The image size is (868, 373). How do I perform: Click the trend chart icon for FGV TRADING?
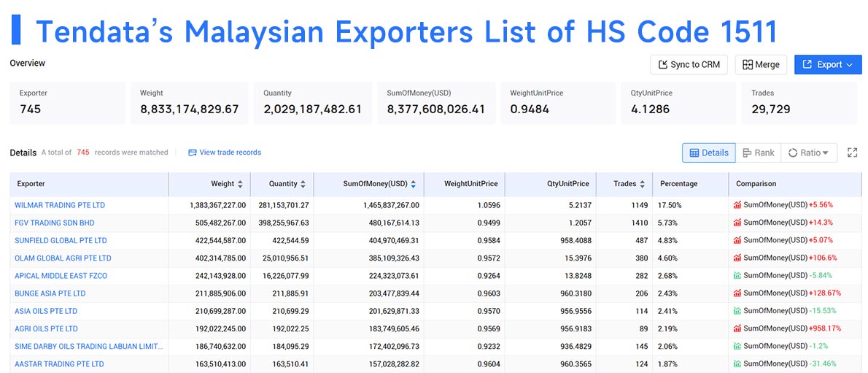pyautogui.click(x=737, y=223)
